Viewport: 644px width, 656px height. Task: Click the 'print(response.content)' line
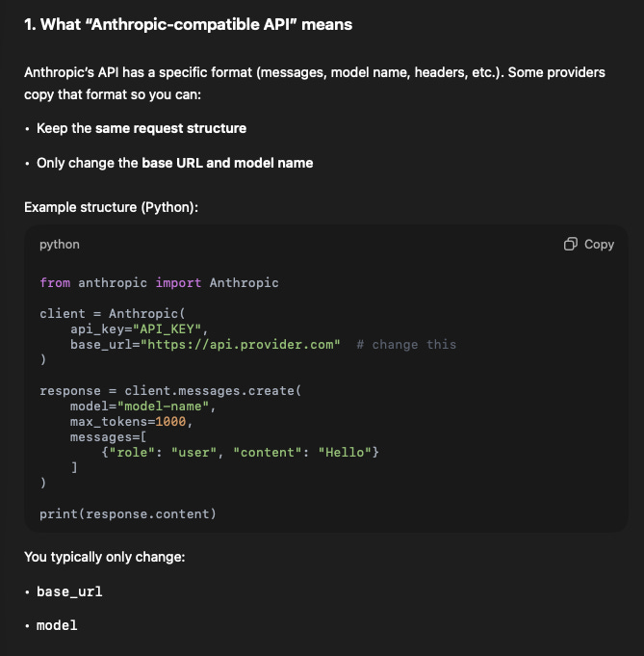127,513
